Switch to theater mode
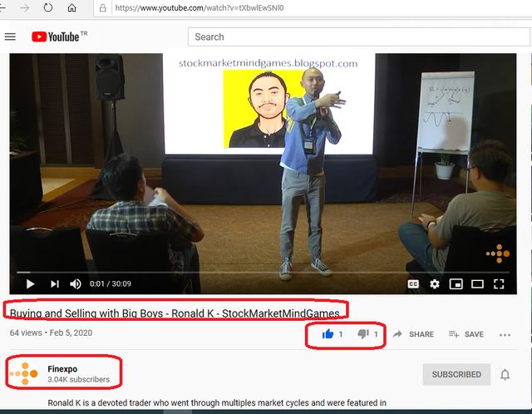532x414 pixels. click(477, 283)
